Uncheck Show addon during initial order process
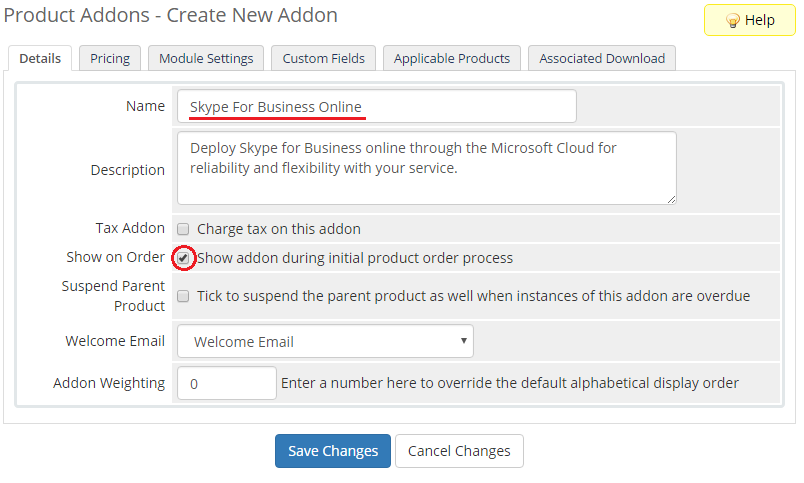804x483 pixels. (183, 258)
